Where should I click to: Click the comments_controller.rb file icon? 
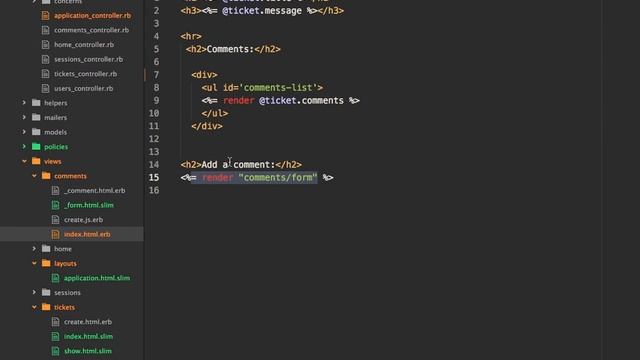[46, 30]
